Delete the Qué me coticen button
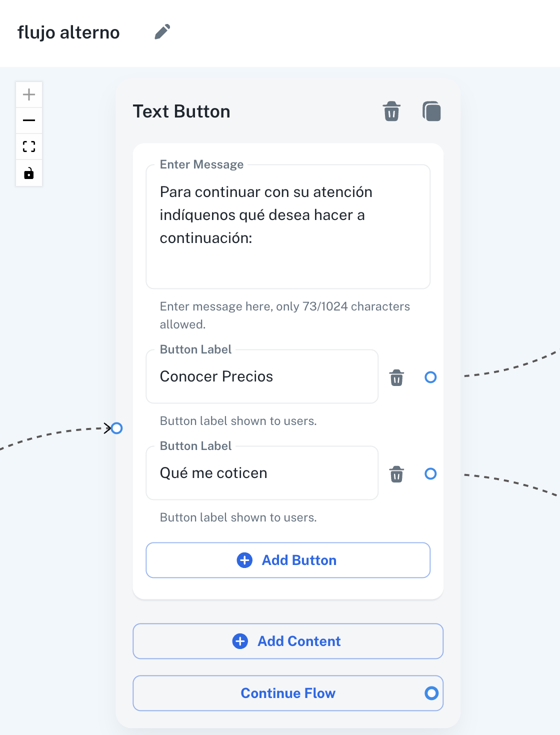This screenshot has height=735, width=560. point(396,474)
